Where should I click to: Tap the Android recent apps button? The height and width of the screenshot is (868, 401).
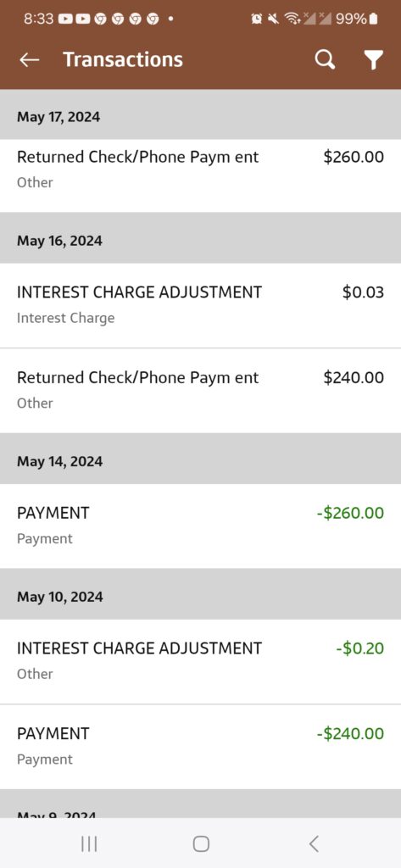pyautogui.click(x=89, y=843)
